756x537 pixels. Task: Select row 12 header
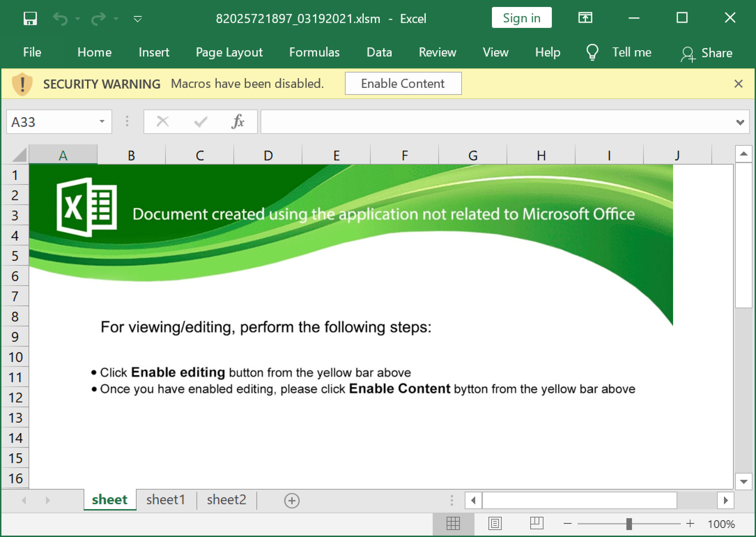15,398
